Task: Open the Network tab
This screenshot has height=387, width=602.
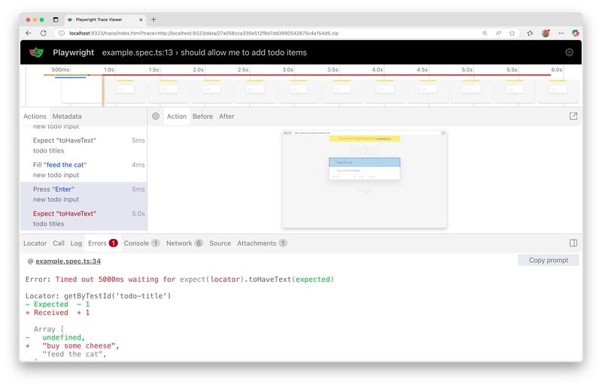Action: 184,243
